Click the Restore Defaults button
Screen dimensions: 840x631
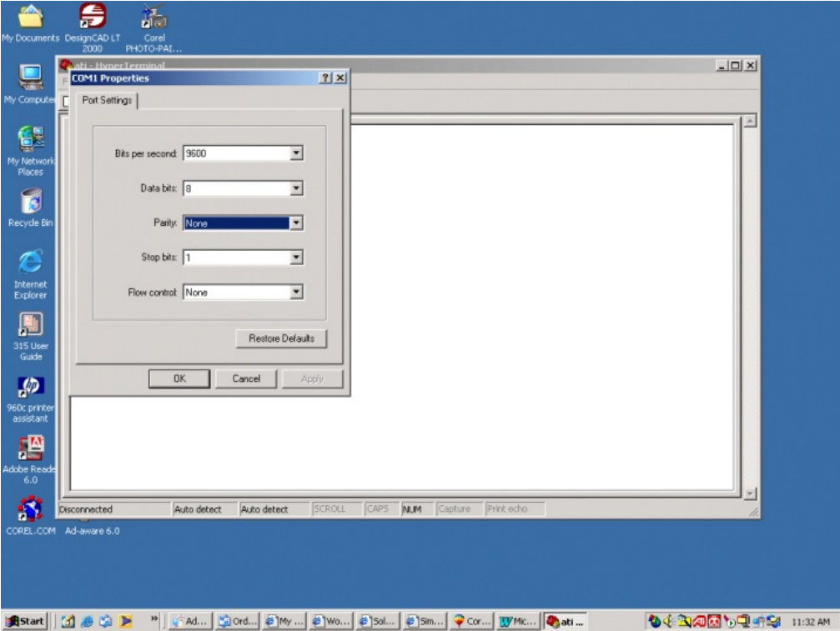pyautogui.click(x=281, y=338)
